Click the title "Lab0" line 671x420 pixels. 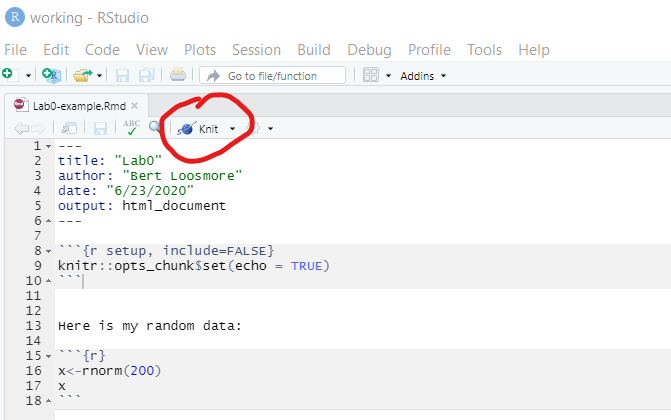110,161
